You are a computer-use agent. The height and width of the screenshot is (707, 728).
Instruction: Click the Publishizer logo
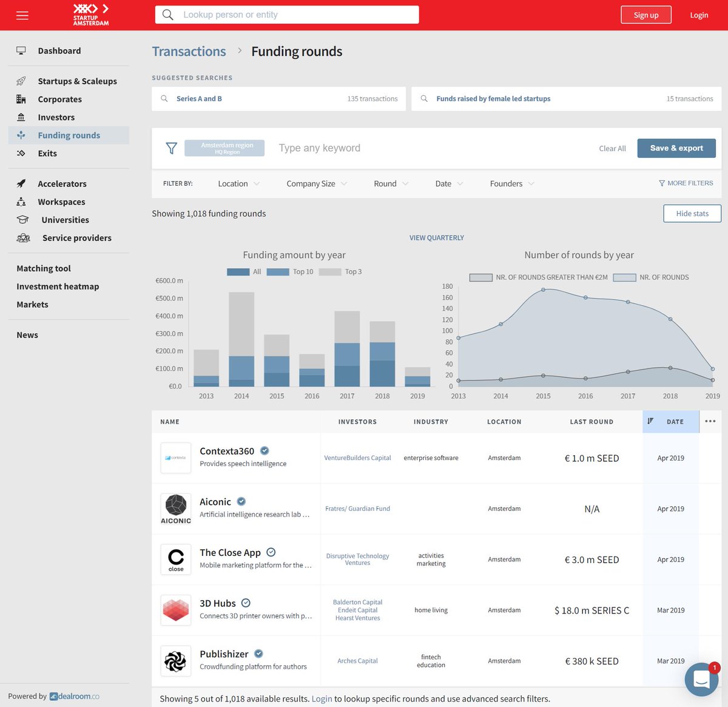(176, 661)
